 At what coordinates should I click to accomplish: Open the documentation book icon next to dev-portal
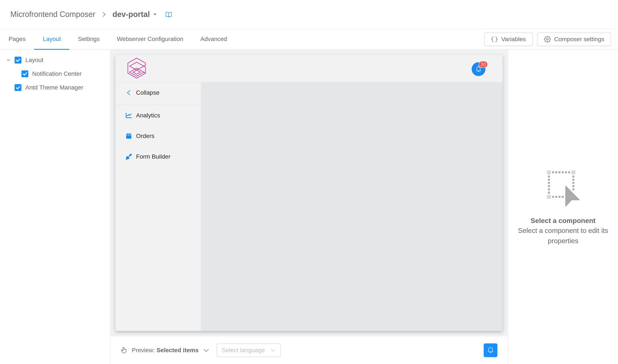pyautogui.click(x=168, y=14)
